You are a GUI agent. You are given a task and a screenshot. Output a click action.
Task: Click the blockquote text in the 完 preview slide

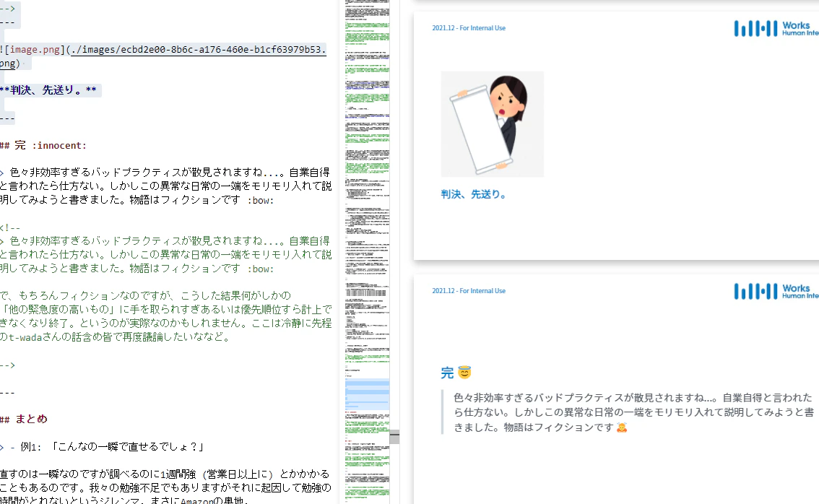point(633,412)
